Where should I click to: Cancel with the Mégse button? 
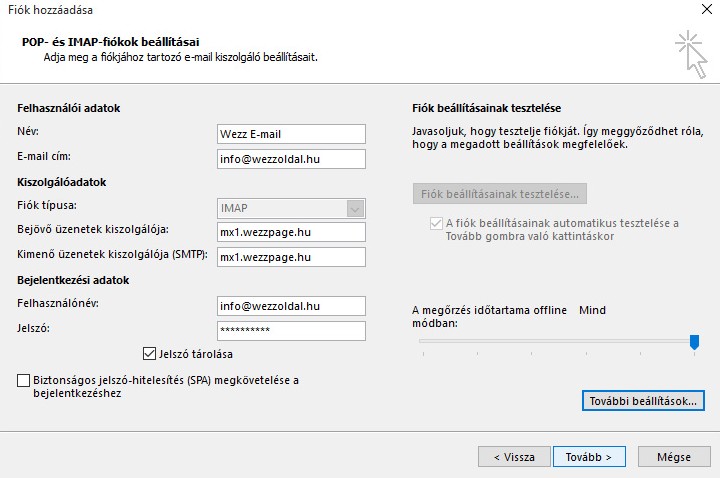(674, 457)
